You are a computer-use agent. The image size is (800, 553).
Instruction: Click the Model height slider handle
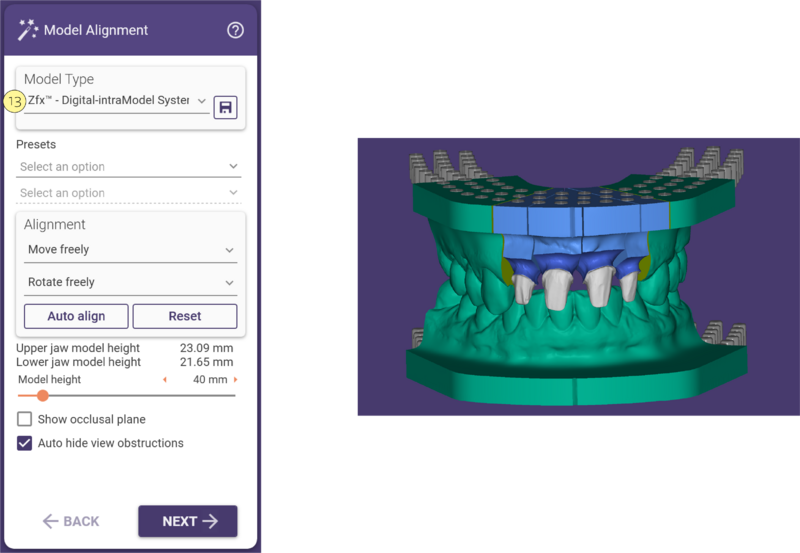pos(43,395)
